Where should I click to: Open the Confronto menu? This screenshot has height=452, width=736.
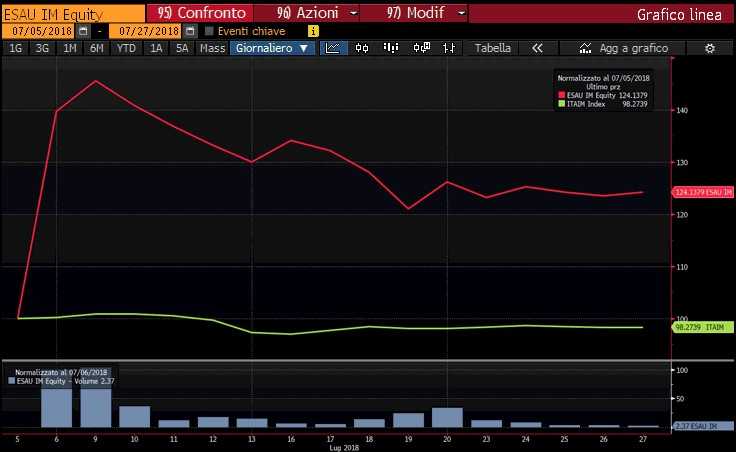200,13
